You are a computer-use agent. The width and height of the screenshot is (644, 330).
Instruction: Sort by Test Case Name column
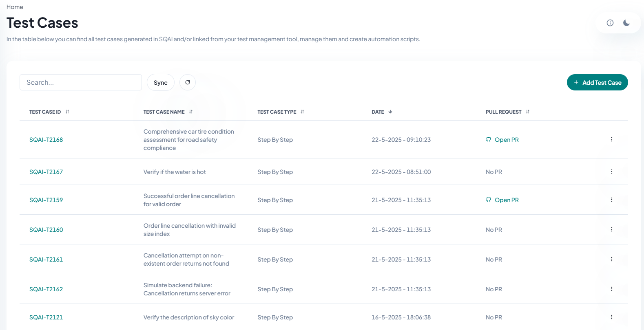[x=191, y=112]
